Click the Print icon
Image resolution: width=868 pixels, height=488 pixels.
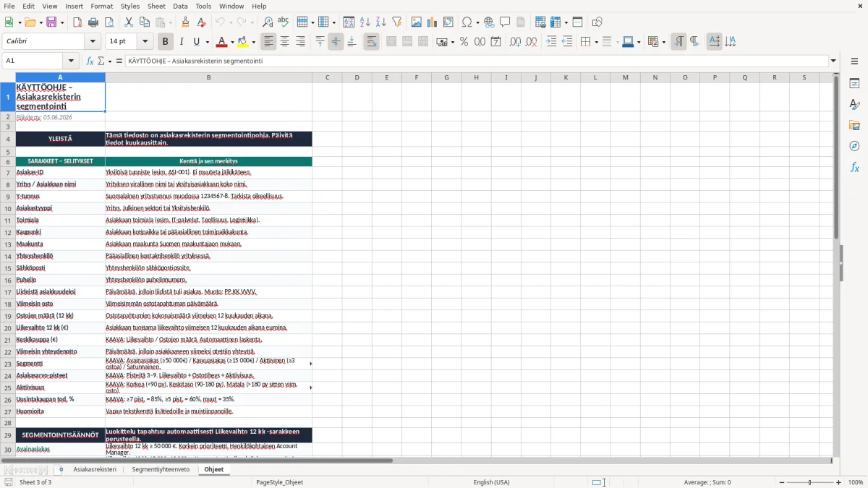pyautogui.click(x=93, y=22)
